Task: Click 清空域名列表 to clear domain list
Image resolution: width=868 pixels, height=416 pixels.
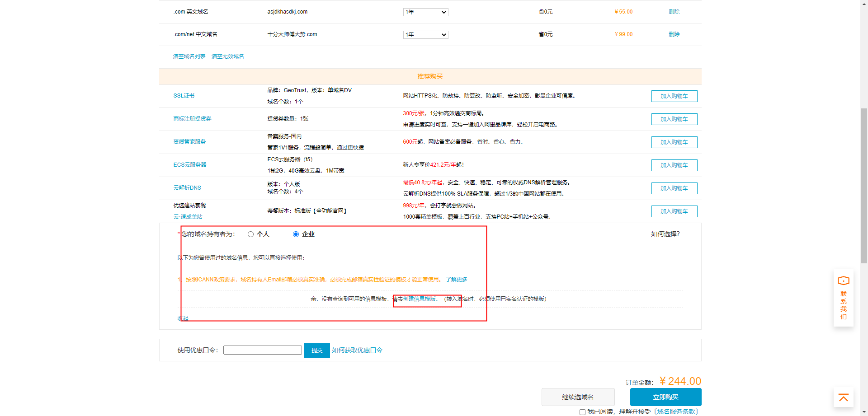Action: (189, 56)
